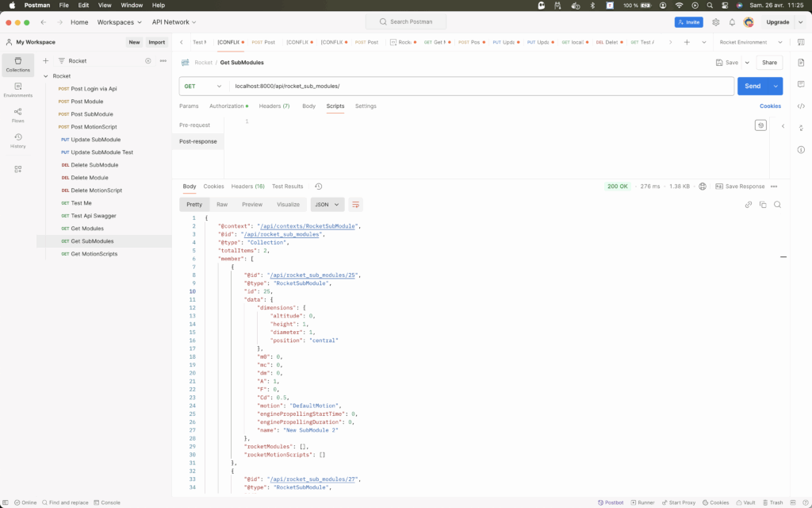Open Postbot in the status bar
Viewport: 812px width, 508px height.
[611, 502]
